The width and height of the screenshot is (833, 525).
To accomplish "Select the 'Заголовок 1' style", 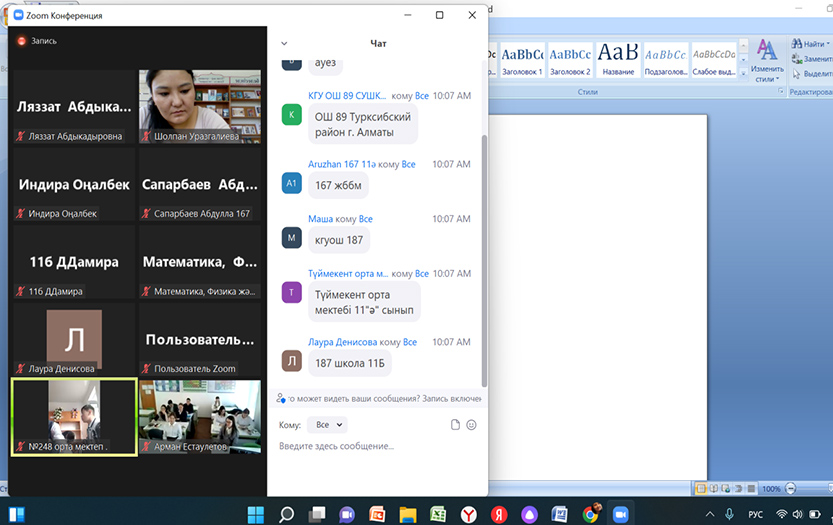I will coord(521,60).
